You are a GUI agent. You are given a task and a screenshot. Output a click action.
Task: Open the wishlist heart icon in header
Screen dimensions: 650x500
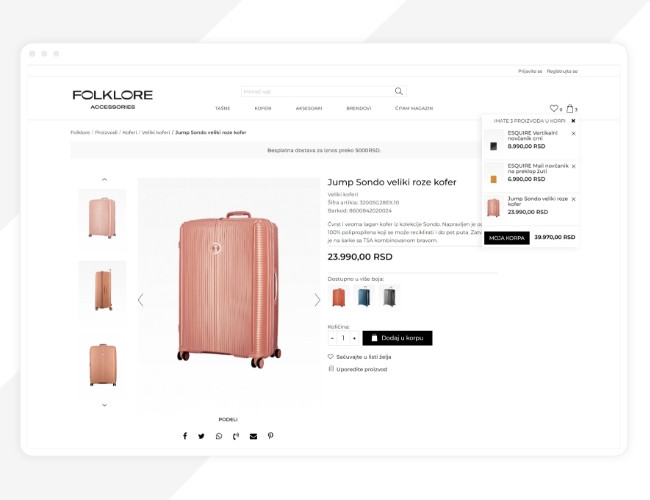pos(553,108)
